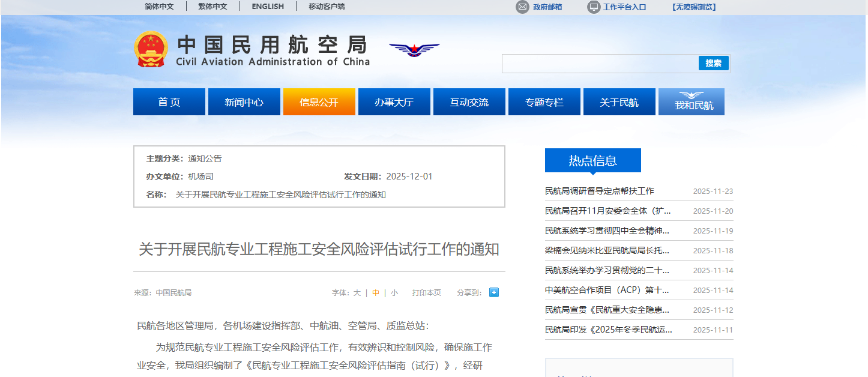This screenshot has height=377, width=868.
Task: Open the 互动交流 navigation section
Action: click(469, 101)
